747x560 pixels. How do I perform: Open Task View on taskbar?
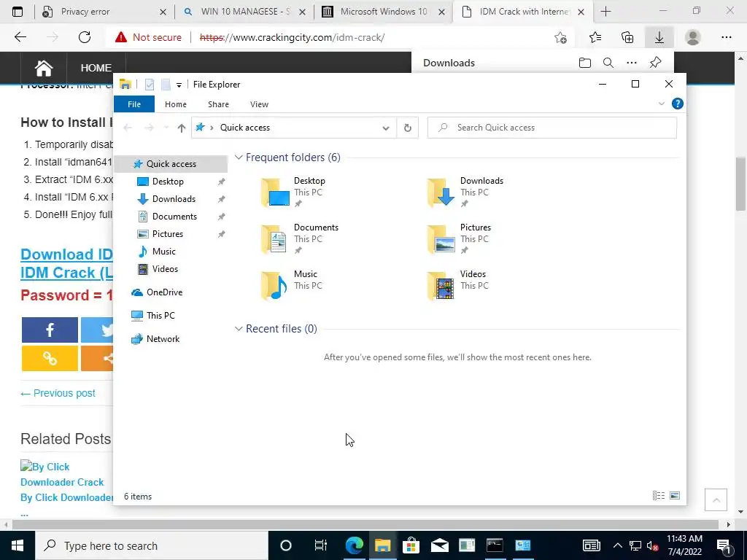321,545
